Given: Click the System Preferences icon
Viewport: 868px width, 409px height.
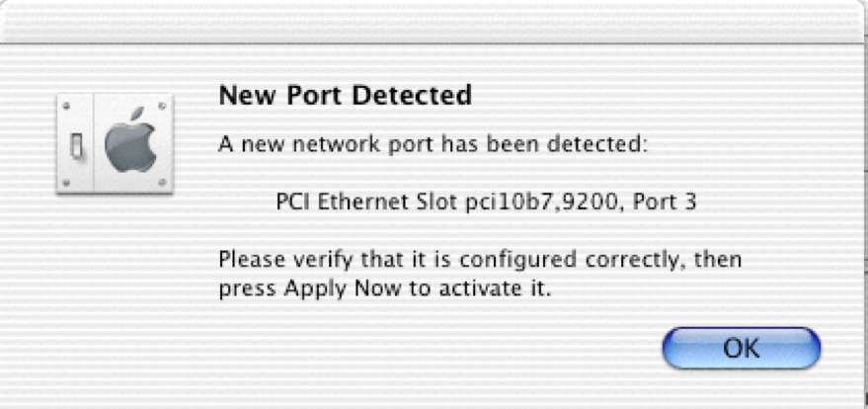Looking at the screenshot, I should click(x=115, y=144).
